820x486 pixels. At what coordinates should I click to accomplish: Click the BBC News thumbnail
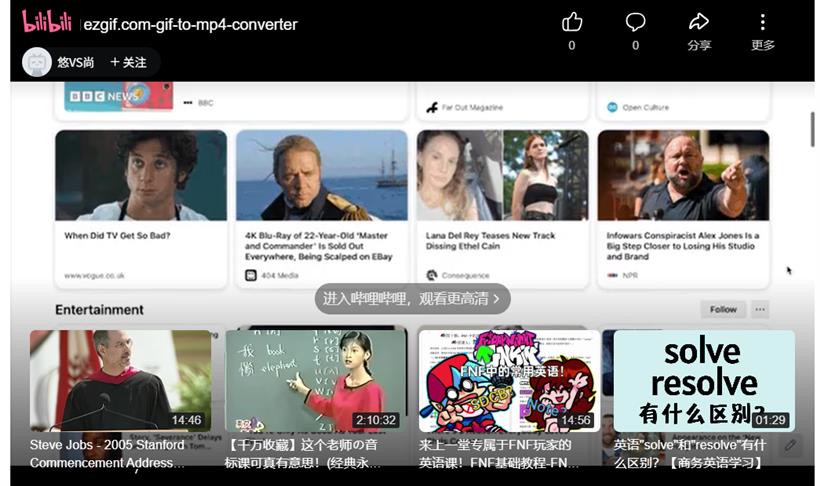(119, 96)
